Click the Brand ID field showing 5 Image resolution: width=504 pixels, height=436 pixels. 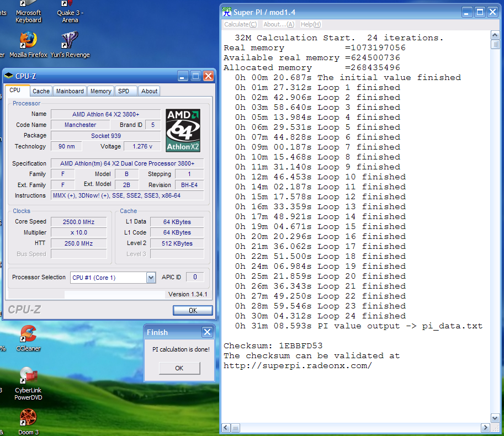[x=153, y=125]
